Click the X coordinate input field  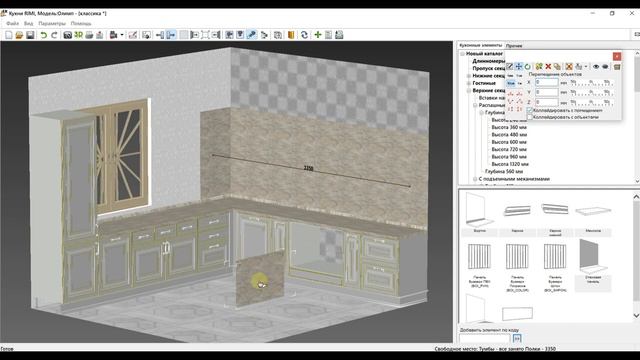(x=547, y=82)
